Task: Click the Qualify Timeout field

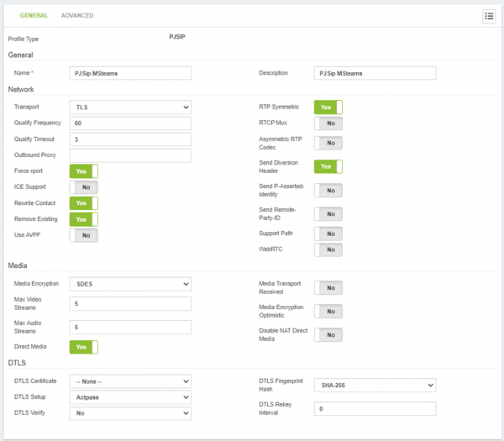Action: (x=130, y=139)
